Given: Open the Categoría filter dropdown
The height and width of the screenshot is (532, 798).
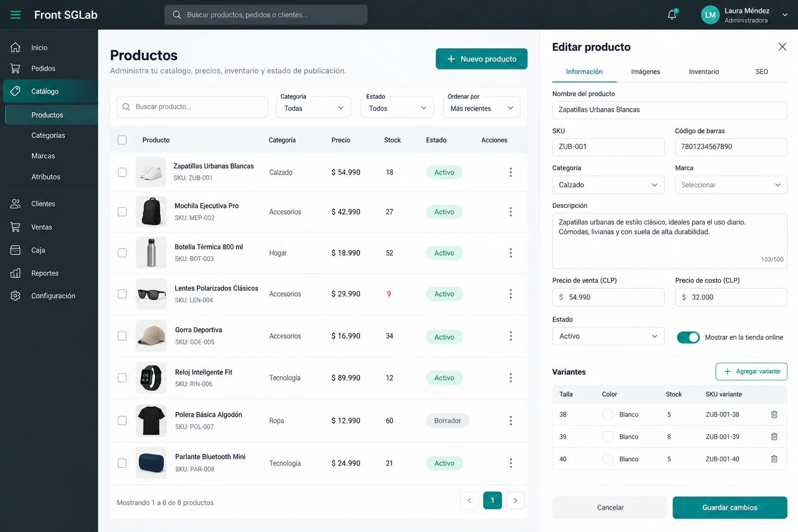Looking at the screenshot, I should [314, 108].
